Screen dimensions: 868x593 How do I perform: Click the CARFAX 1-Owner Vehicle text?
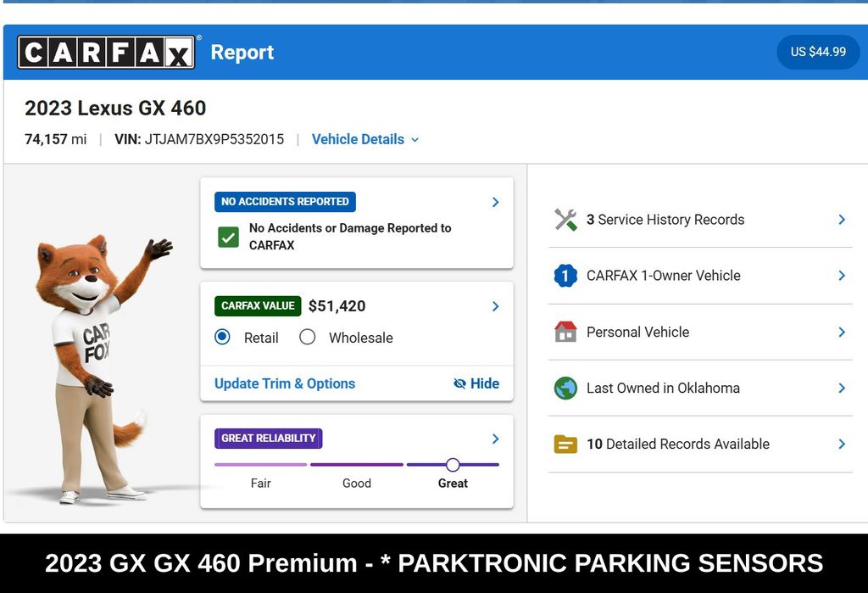click(663, 276)
